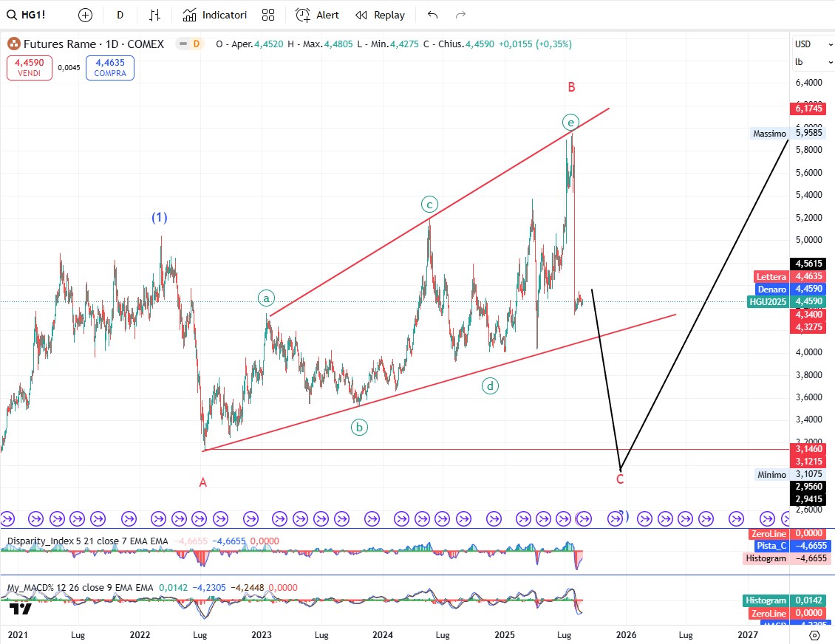Undo the last chart action
Image resolution: width=835 pixels, height=644 pixels.
(x=432, y=15)
